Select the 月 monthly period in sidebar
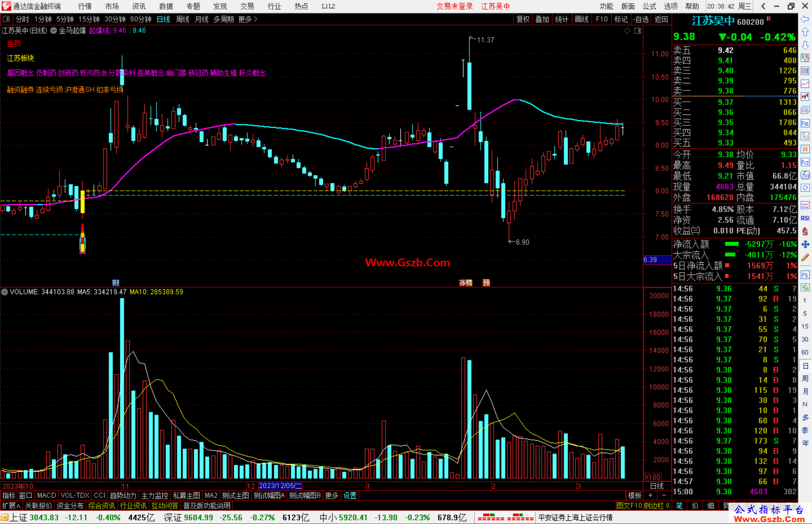 (805, 391)
